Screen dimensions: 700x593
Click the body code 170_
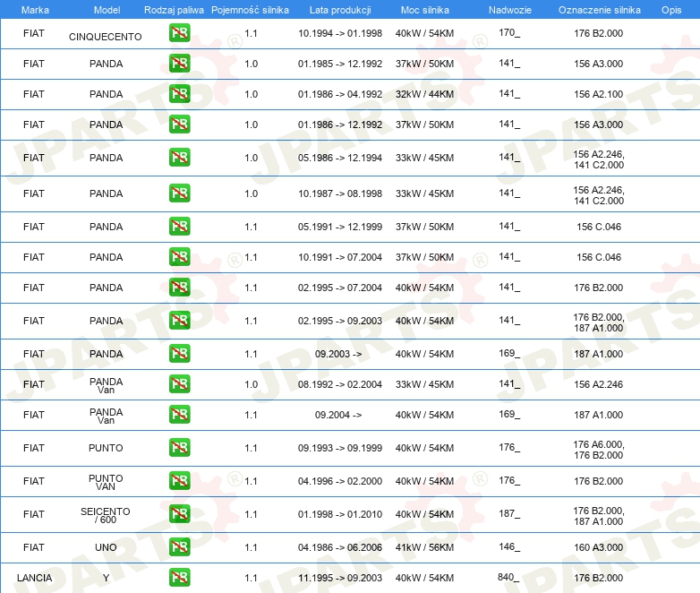[509, 32]
